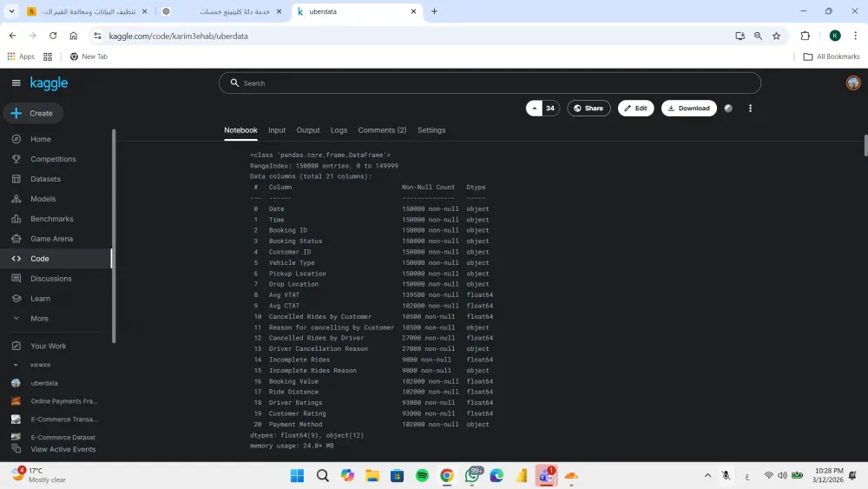Open File Explorer from the taskbar

coord(372,476)
